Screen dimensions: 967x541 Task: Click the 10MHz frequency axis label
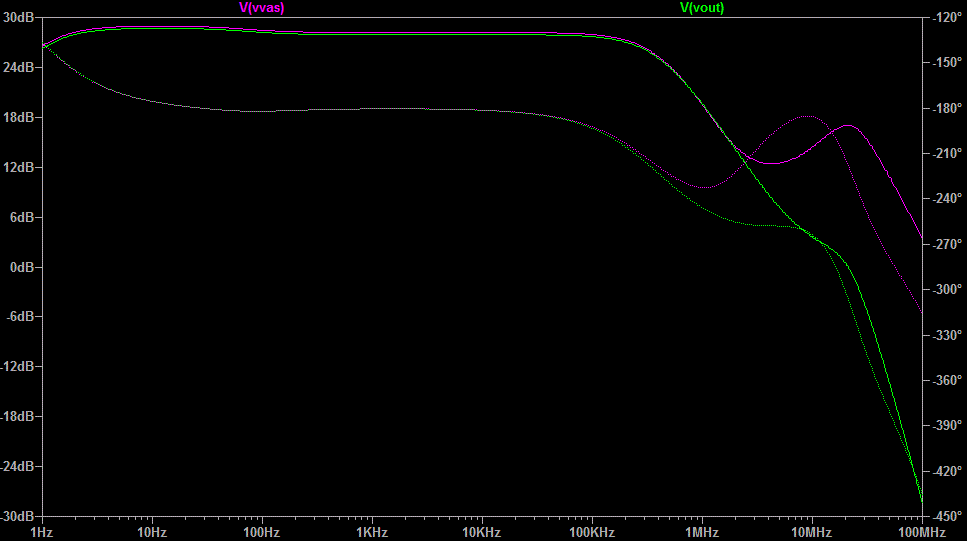tap(812, 532)
